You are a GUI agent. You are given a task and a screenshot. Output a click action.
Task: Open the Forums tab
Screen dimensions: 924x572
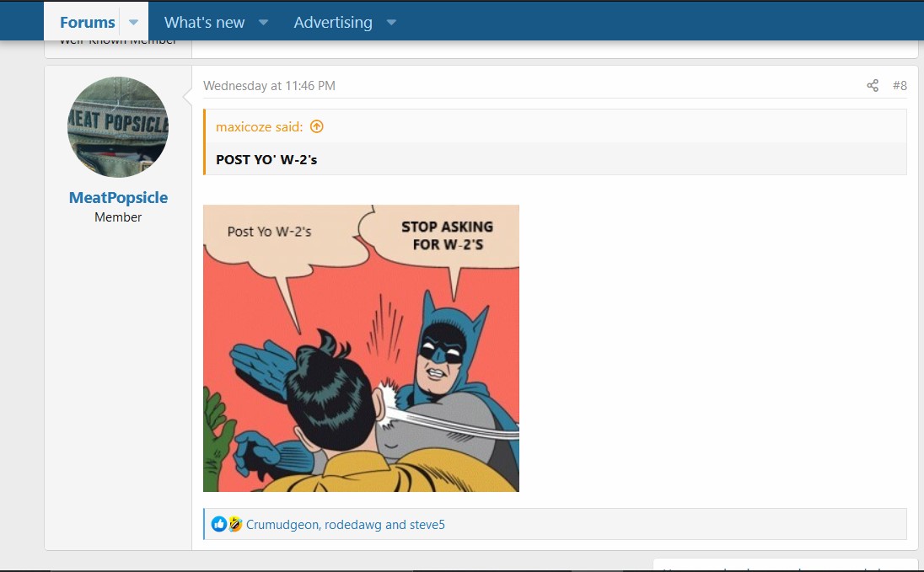87,23
